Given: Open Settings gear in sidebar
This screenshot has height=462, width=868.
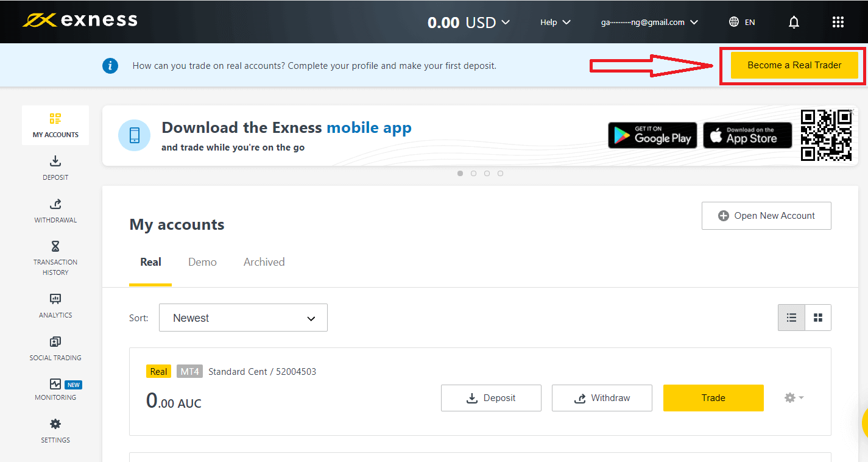Looking at the screenshot, I should click(x=55, y=424).
